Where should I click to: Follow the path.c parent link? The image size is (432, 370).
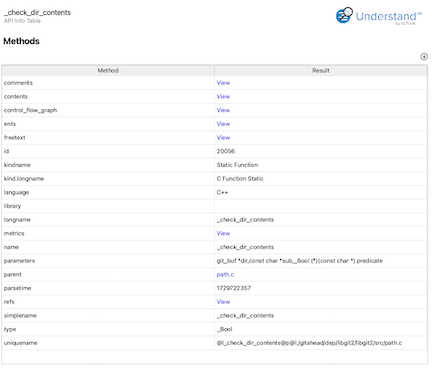(225, 275)
